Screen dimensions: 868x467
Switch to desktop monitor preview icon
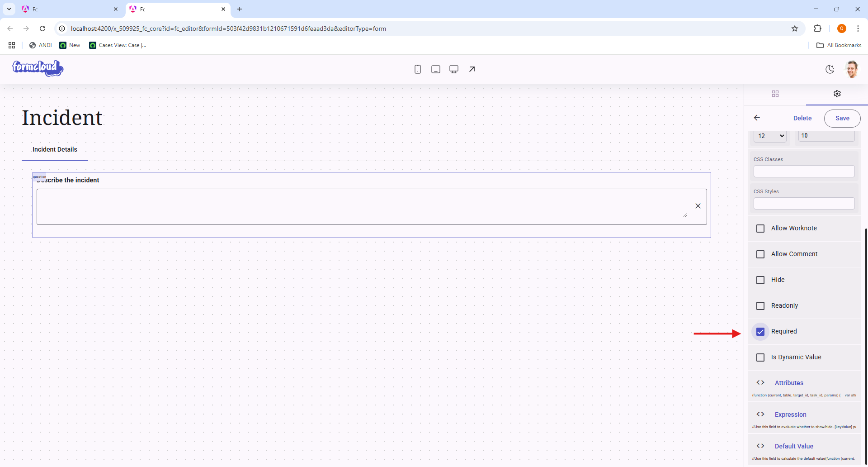[x=454, y=69]
